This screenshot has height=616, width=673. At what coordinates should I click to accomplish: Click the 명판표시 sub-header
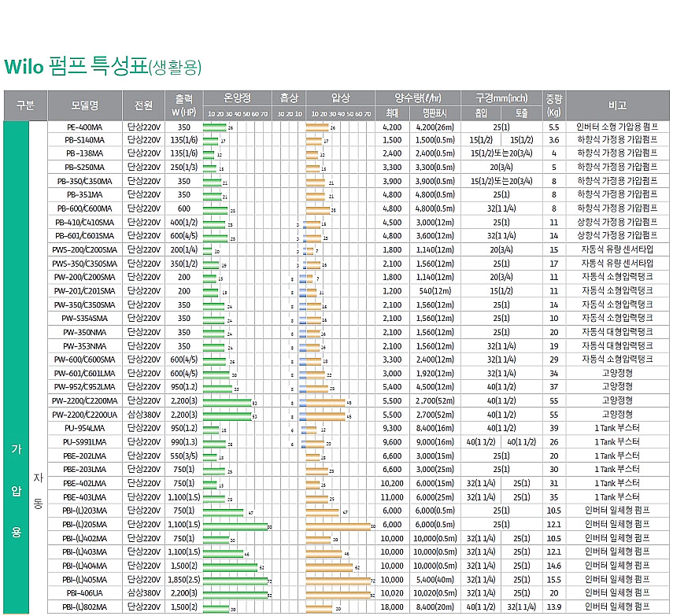coord(435,113)
